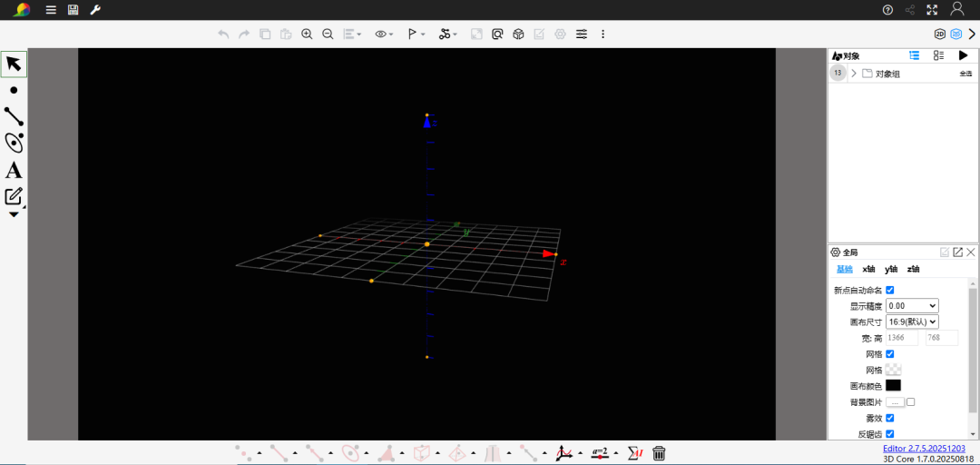Open the 显示精度 0.00 dropdown

(912, 306)
